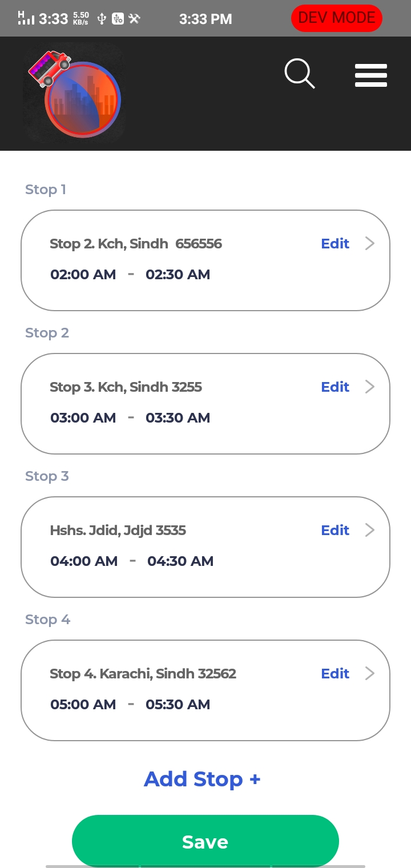Screen dimensions: 411x868
Task: Expand the Kch, Sindh 3255 stop chevron
Action: pos(370,387)
